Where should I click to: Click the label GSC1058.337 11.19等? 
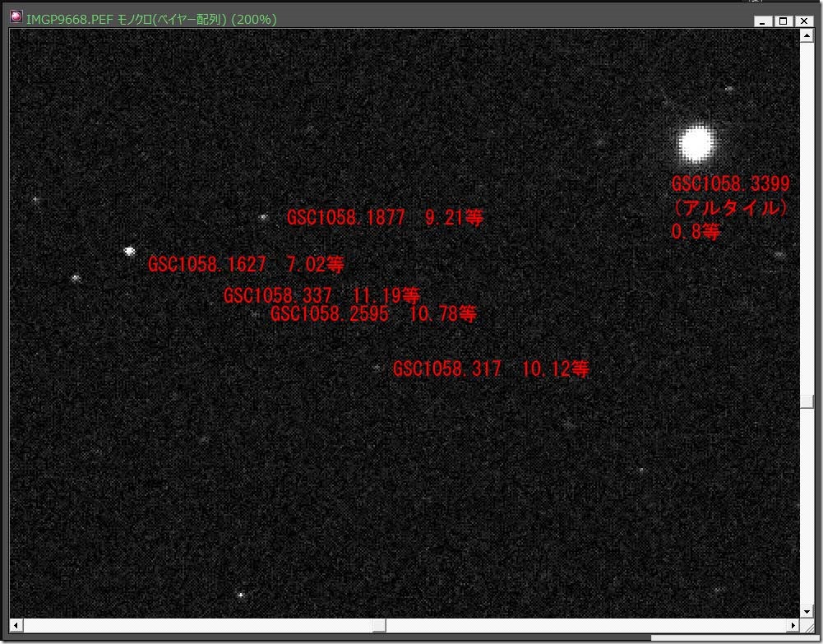coord(321,295)
